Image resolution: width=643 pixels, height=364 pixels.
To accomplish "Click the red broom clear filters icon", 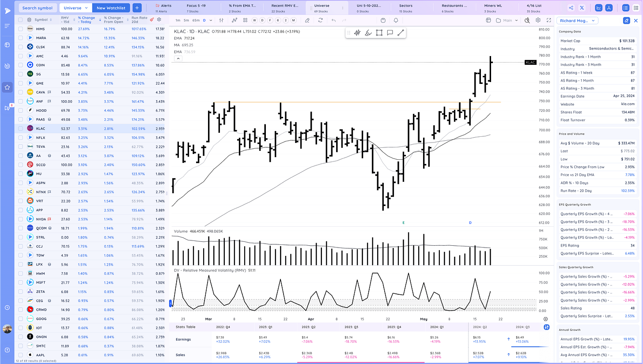I will point(152,20).
